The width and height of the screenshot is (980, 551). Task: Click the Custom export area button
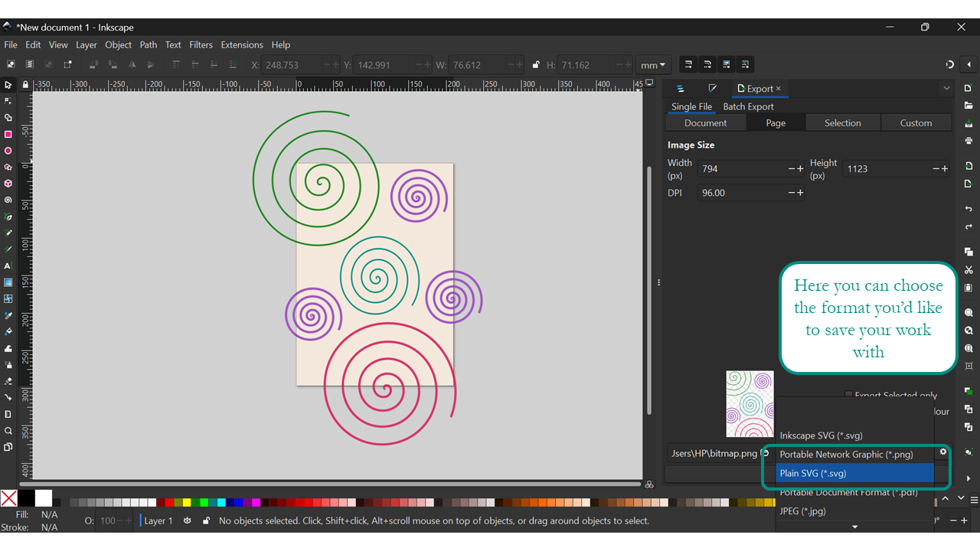[x=916, y=123]
